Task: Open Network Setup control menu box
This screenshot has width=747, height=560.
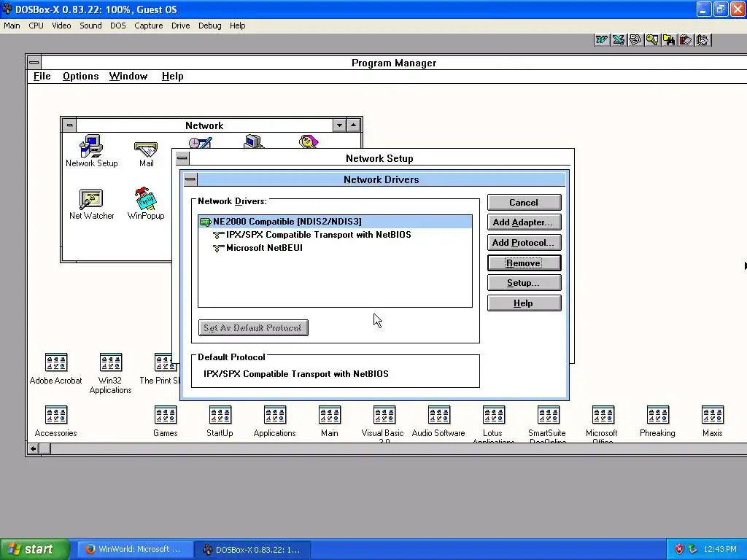Action: coord(182,158)
